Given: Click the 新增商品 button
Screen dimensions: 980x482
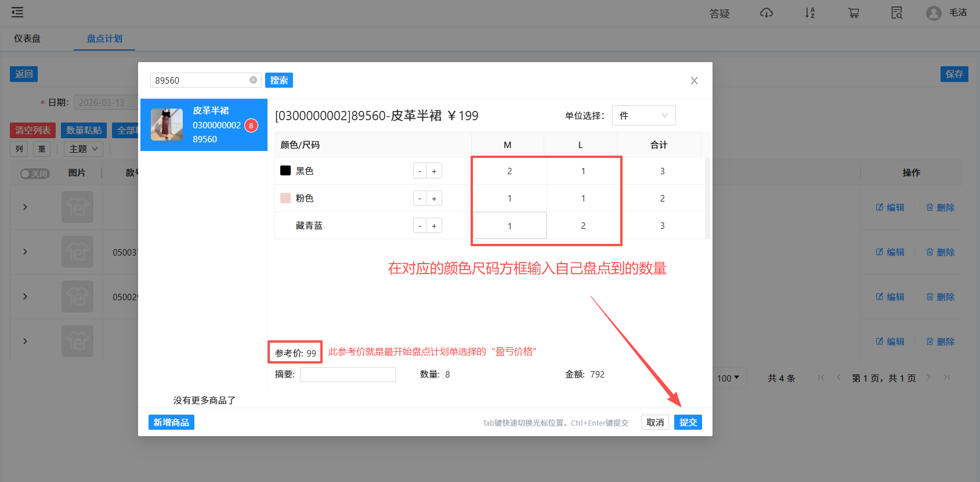Looking at the screenshot, I should coord(171,422).
